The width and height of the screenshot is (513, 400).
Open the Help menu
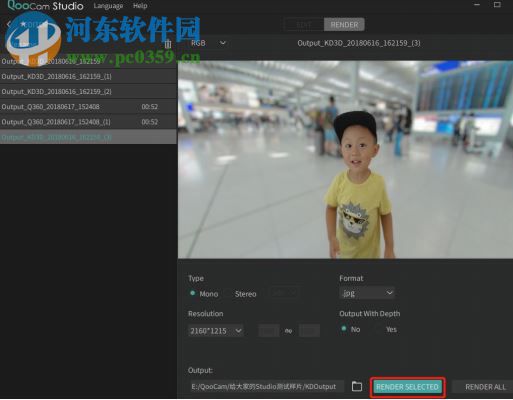click(x=140, y=6)
